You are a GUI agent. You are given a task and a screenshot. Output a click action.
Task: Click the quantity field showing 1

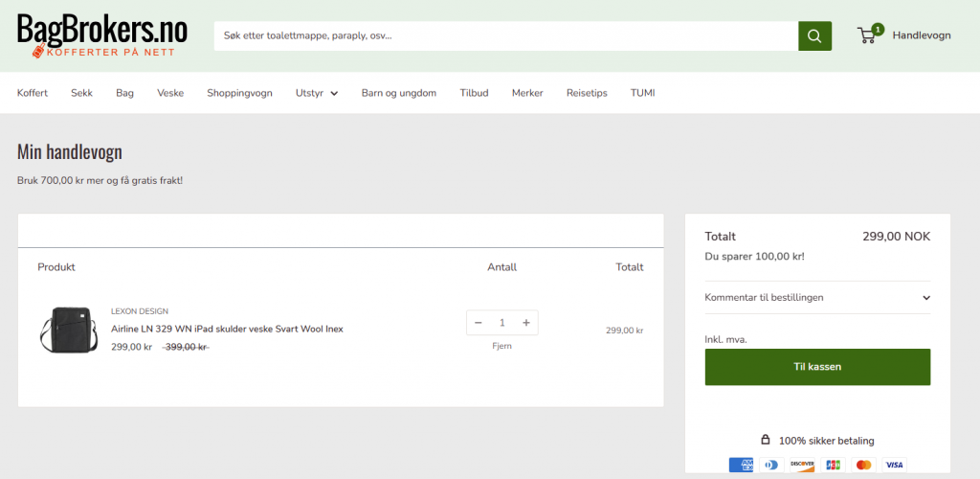(x=501, y=323)
